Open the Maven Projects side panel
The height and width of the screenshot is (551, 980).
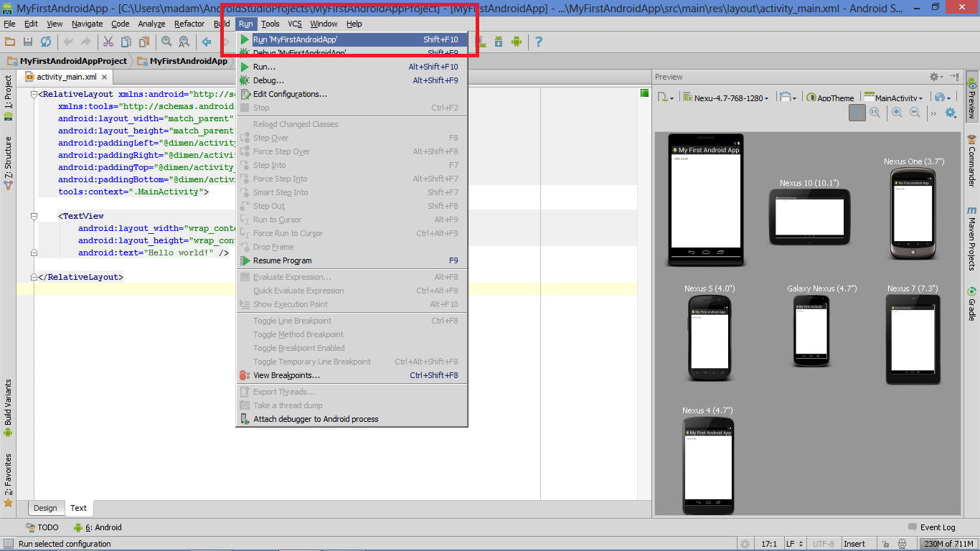972,238
